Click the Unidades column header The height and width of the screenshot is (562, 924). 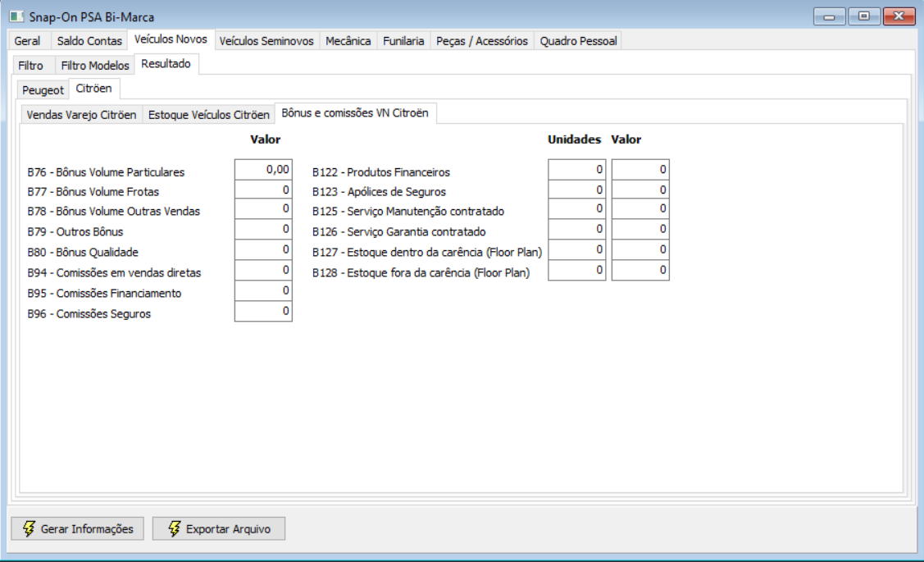(575, 139)
